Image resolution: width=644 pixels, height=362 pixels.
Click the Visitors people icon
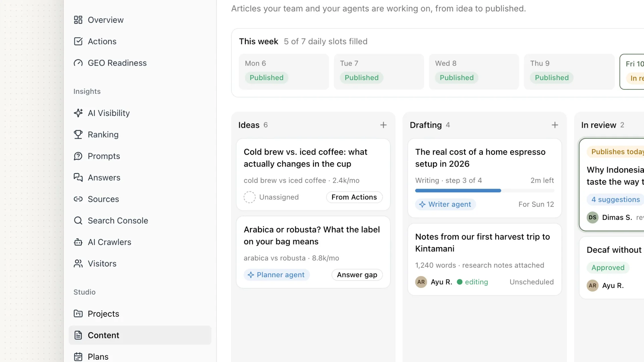[78, 264]
